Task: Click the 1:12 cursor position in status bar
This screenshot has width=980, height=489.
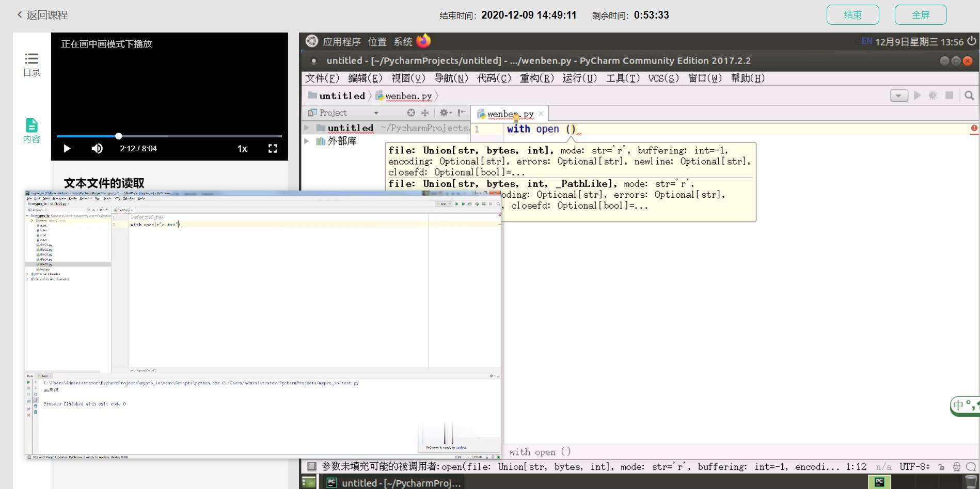Action: point(856,467)
